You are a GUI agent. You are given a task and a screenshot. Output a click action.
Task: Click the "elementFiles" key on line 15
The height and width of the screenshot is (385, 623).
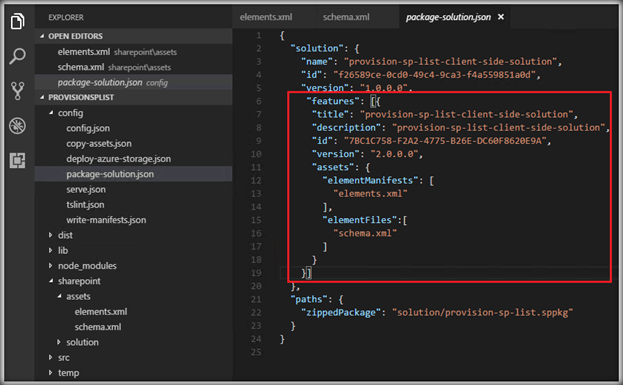(359, 220)
